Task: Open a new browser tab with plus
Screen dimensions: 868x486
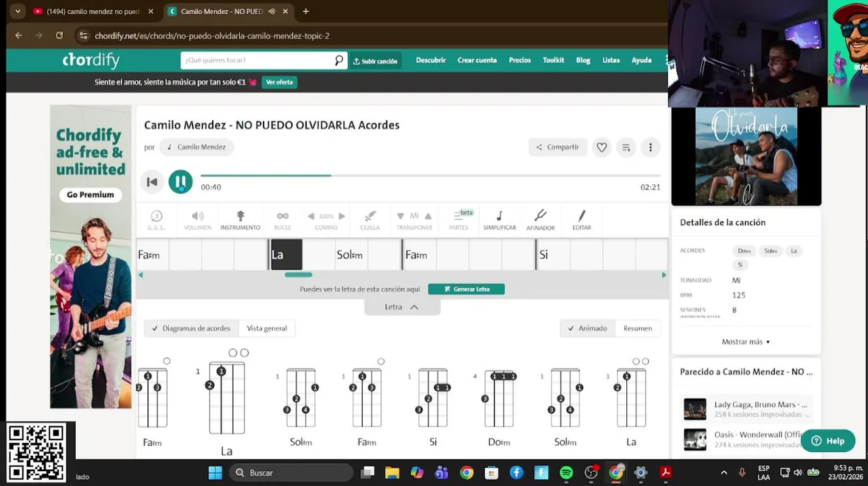Action: pos(306,11)
